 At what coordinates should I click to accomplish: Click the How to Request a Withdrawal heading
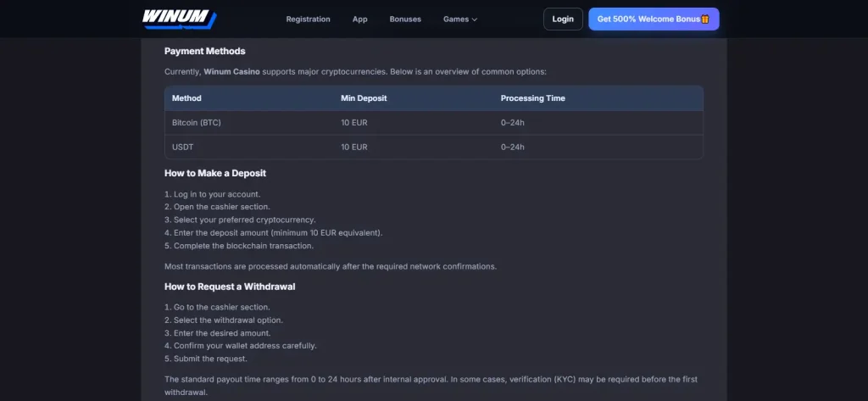230,287
